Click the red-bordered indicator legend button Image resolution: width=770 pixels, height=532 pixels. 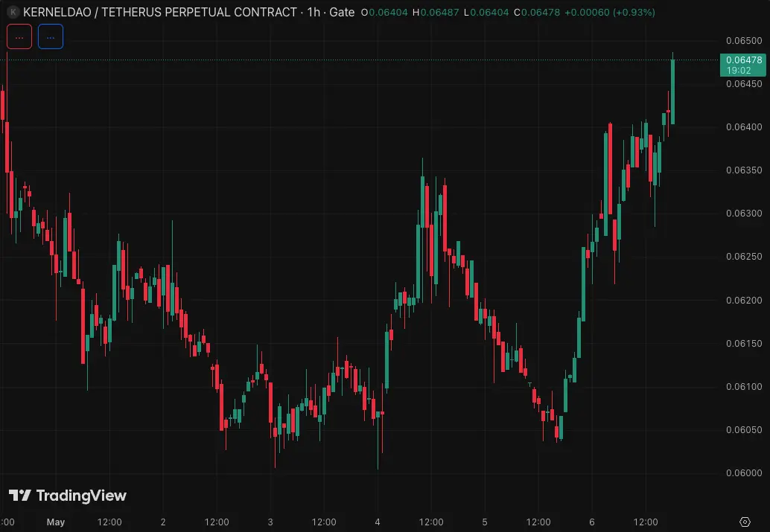19,36
